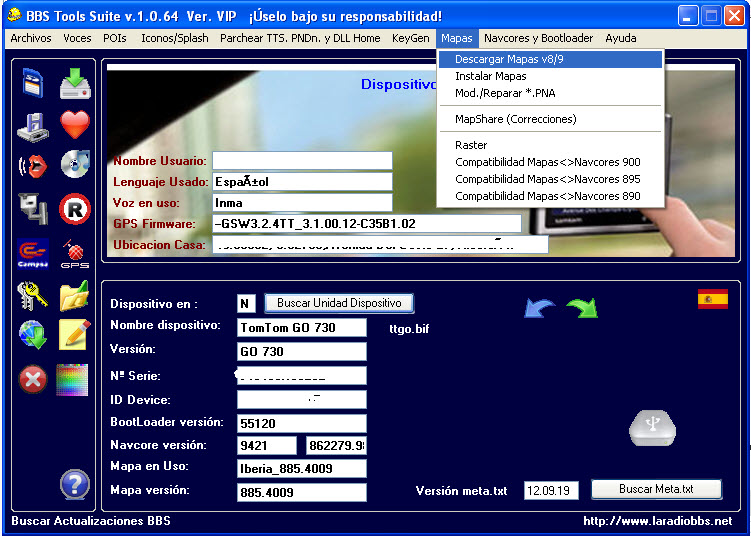Click the Nombre Usuario field
Screen dimensions: 751x536
302,160
